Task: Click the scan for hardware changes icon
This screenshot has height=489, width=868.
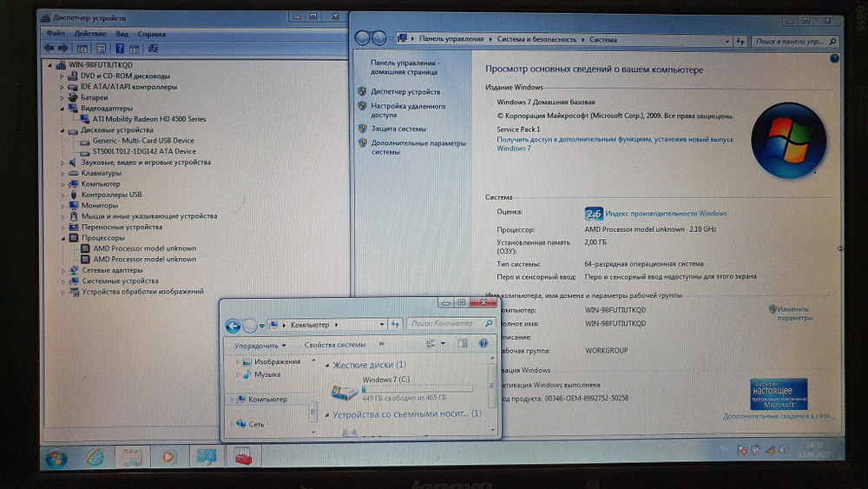Action: (154, 49)
